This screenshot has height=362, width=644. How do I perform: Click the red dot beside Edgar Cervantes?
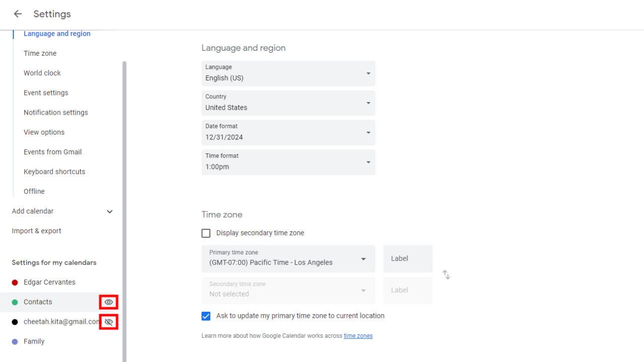(15, 283)
